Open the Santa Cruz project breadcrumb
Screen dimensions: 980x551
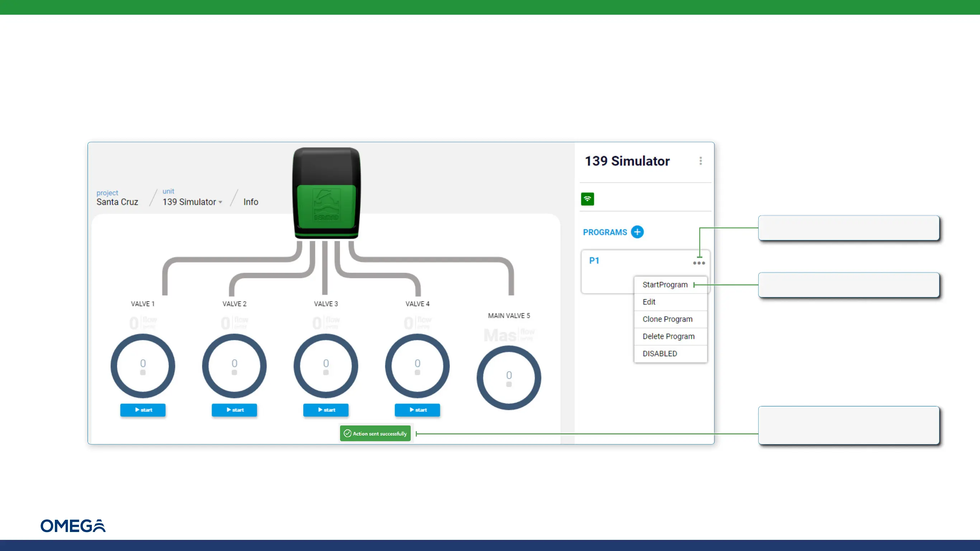coord(117,202)
